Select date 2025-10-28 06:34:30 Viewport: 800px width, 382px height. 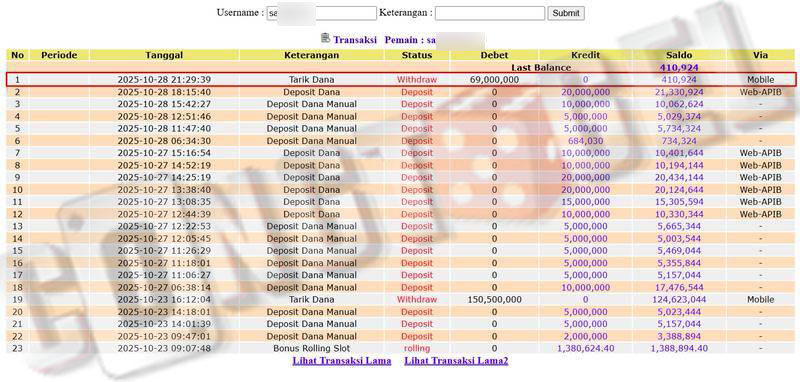tap(164, 141)
